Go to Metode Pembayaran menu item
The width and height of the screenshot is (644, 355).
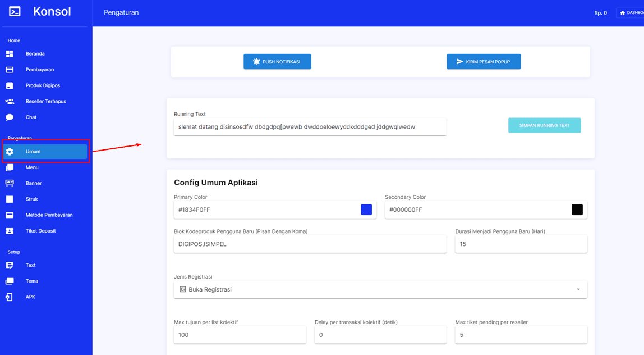[49, 215]
